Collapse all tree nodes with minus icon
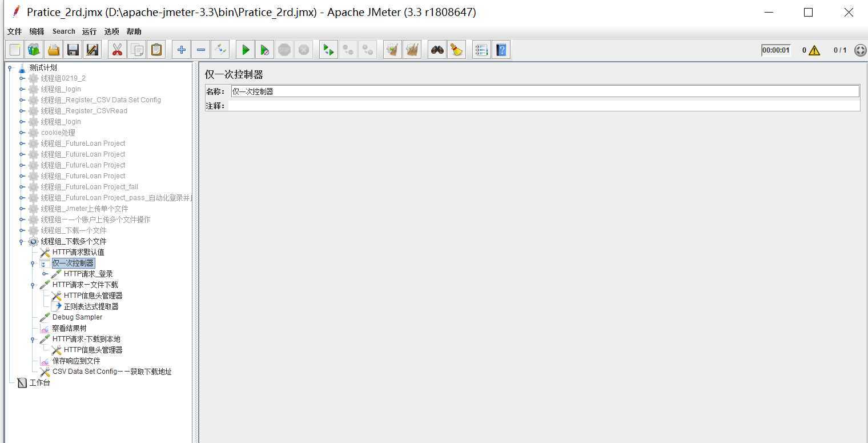 [x=201, y=50]
